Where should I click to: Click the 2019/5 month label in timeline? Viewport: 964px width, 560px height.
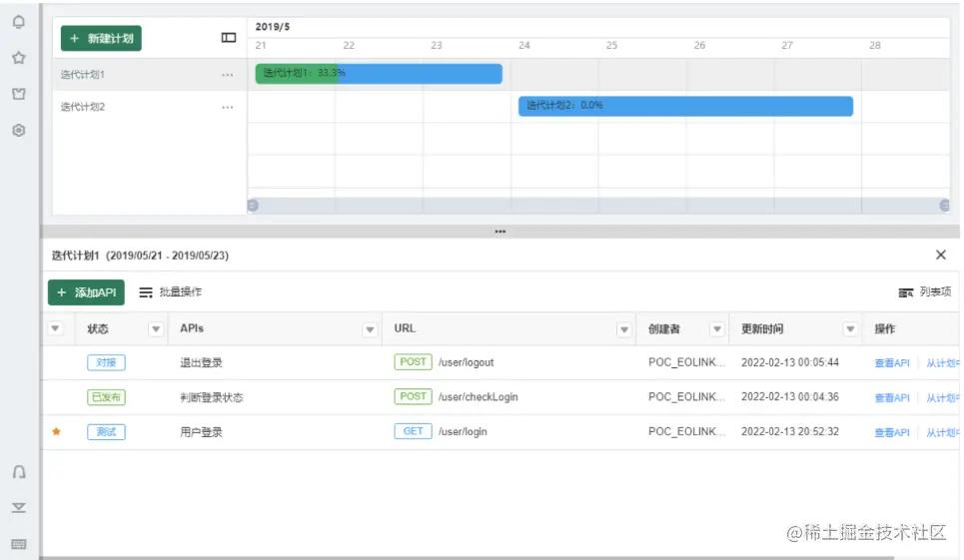coord(273,26)
